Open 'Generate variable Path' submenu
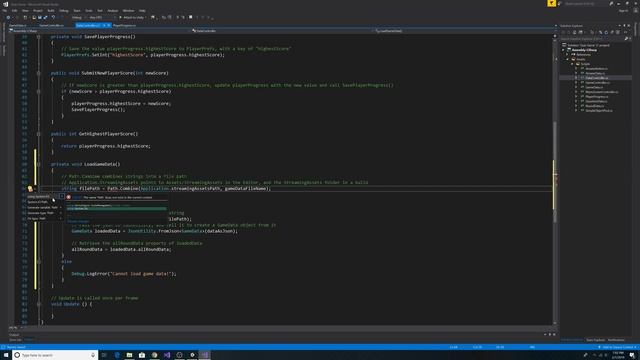Viewport: 640px width, 360px height. coord(44,207)
